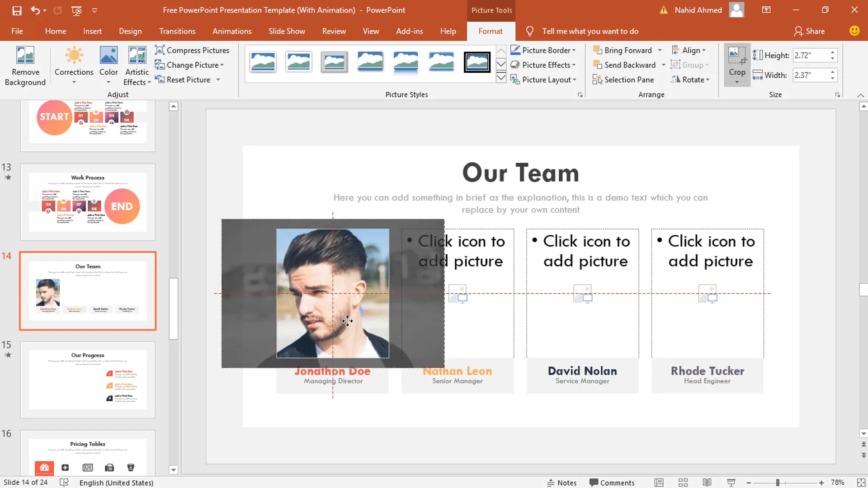Viewport: 868px width, 488px height.
Task: Start presentation from beginning icon
Action: tap(76, 10)
